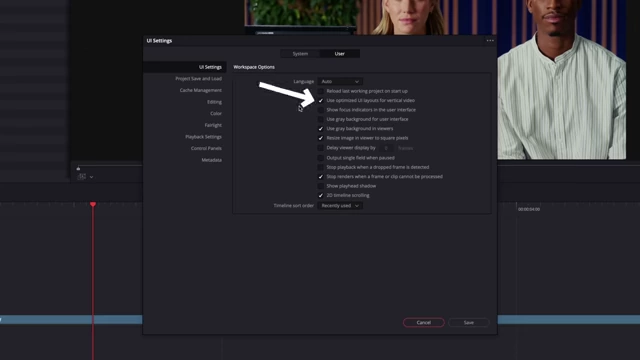
Task: Open Cache Management settings
Action: coord(200,90)
